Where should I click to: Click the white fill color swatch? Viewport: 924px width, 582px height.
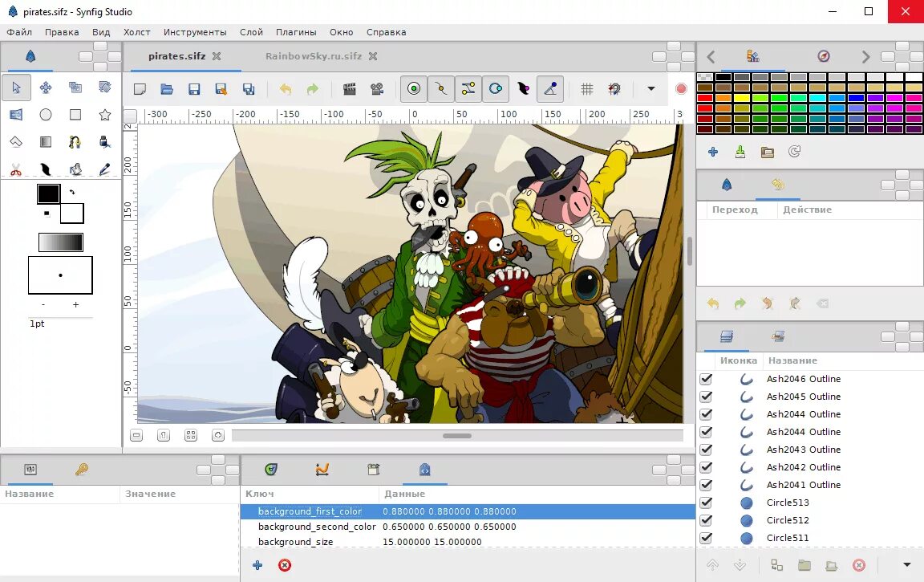click(72, 214)
